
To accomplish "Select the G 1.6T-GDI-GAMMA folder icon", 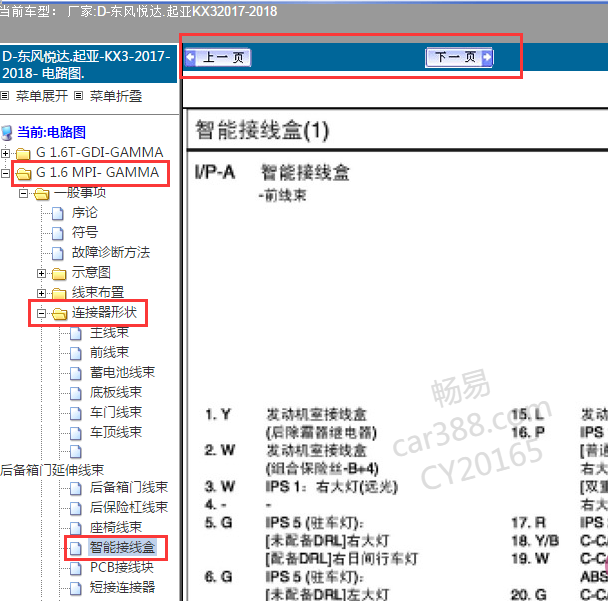I will [23, 154].
